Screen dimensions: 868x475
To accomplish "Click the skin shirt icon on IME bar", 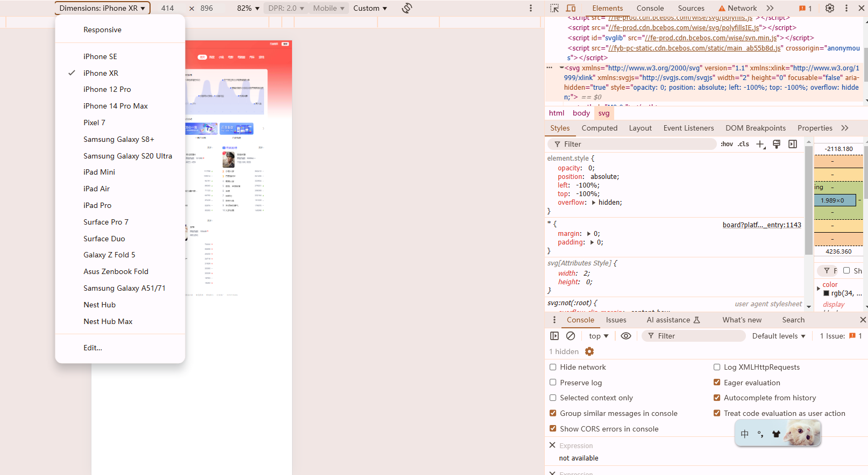I will pyautogui.click(x=776, y=434).
